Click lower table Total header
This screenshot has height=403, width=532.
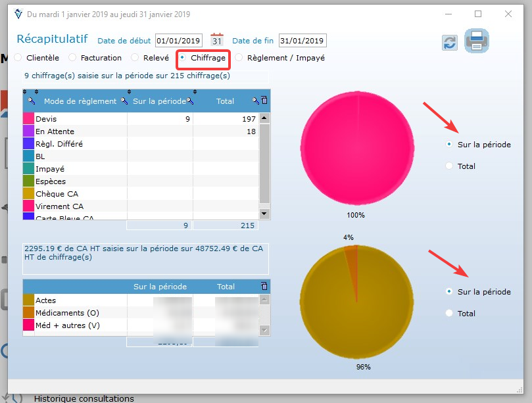[x=226, y=287]
